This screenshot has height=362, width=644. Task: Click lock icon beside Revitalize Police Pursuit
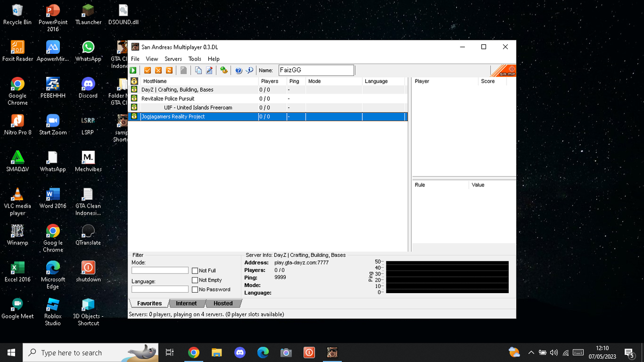point(134,99)
